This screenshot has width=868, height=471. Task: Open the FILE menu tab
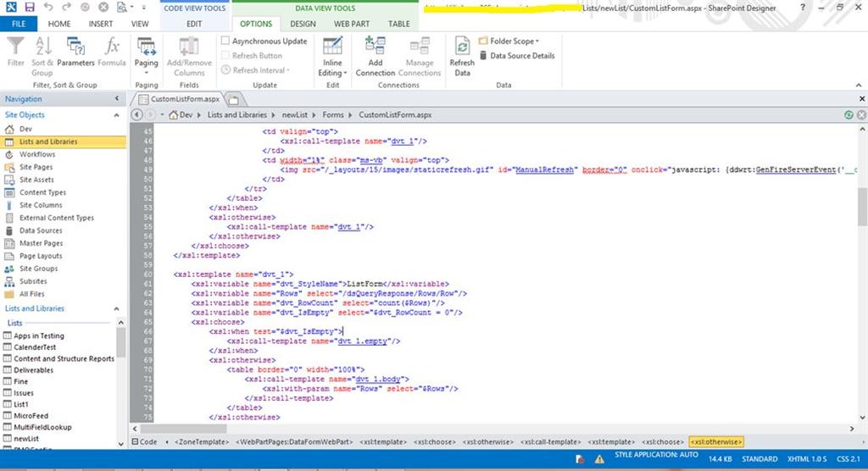(x=19, y=24)
